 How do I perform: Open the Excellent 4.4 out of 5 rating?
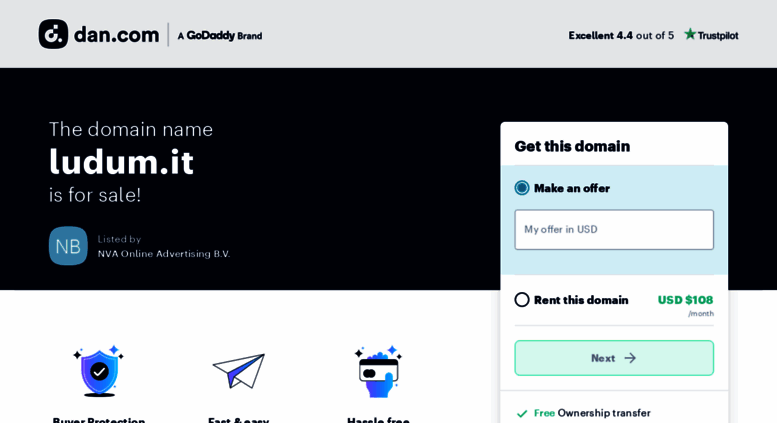621,35
